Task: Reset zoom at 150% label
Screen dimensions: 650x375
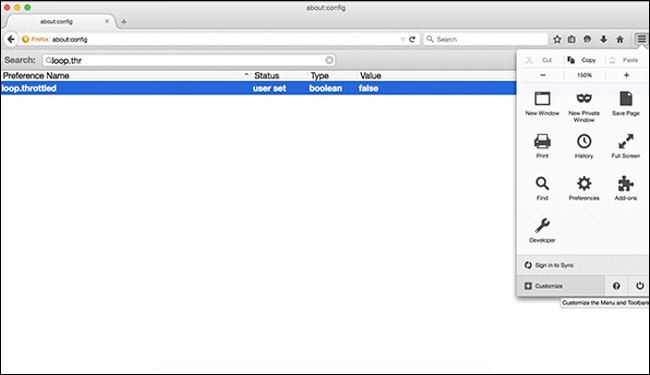Action: click(584, 75)
